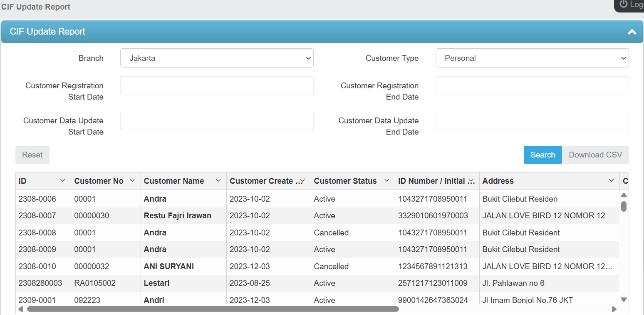
Task: Click the Customer Registration Start Date field
Action: [216, 86]
